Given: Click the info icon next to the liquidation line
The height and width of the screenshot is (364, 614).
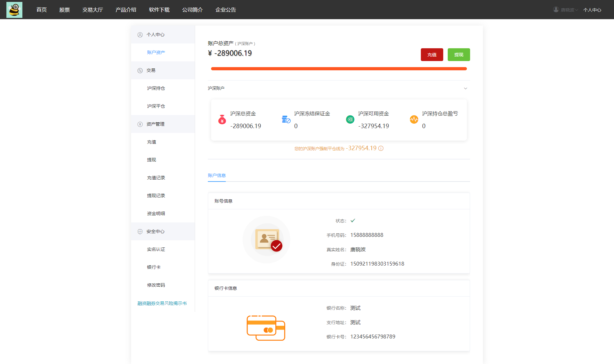Looking at the screenshot, I should 381,148.
